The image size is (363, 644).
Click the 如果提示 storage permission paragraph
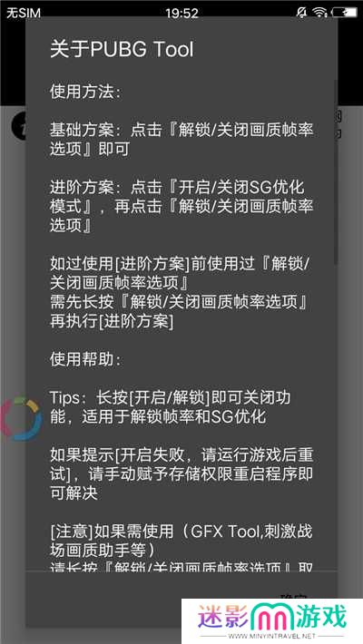pyautogui.click(x=181, y=473)
